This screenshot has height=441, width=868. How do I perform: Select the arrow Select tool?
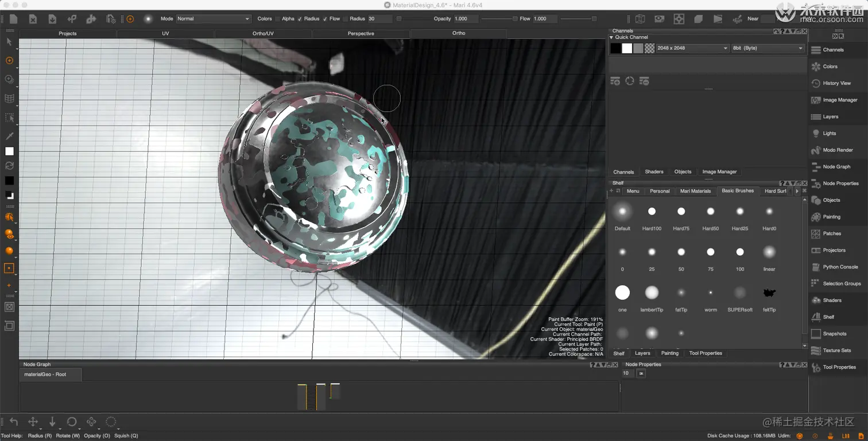coord(9,42)
